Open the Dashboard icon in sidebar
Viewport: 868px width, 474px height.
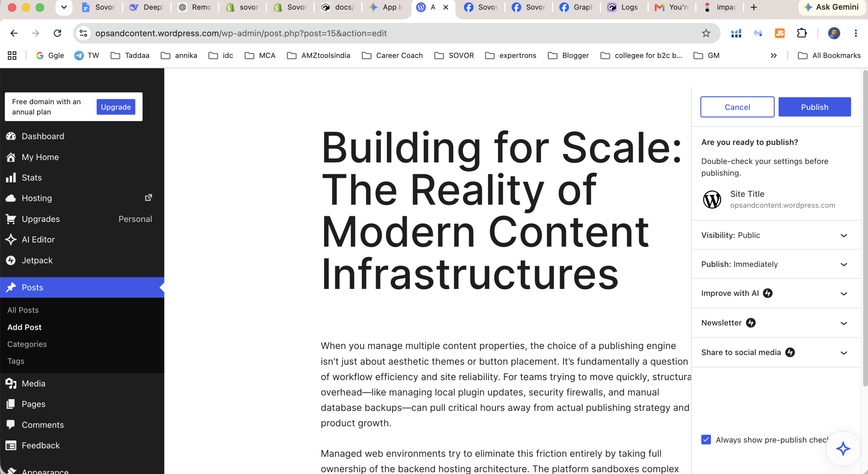[x=11, y=136]
